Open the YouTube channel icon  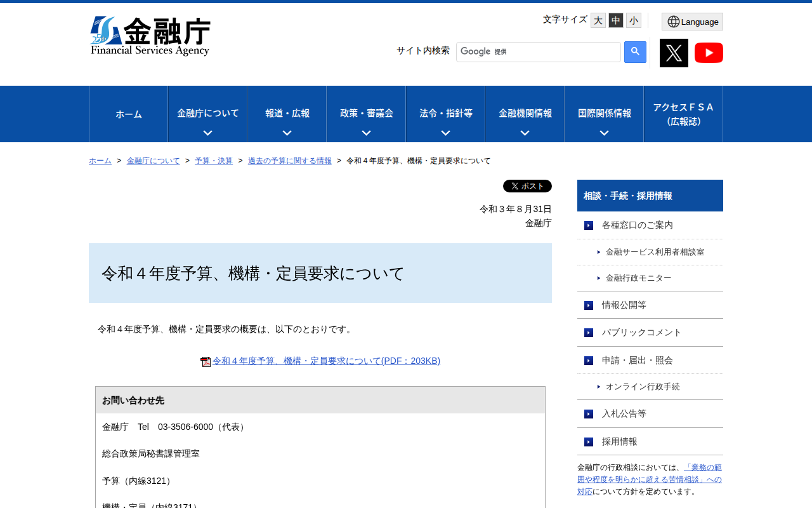tap(709, 53)
